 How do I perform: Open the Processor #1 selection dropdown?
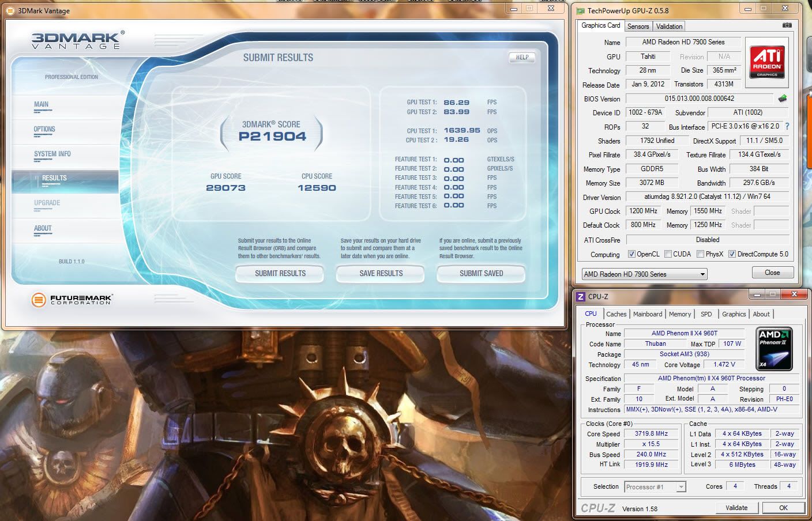(x=655, y=487)
